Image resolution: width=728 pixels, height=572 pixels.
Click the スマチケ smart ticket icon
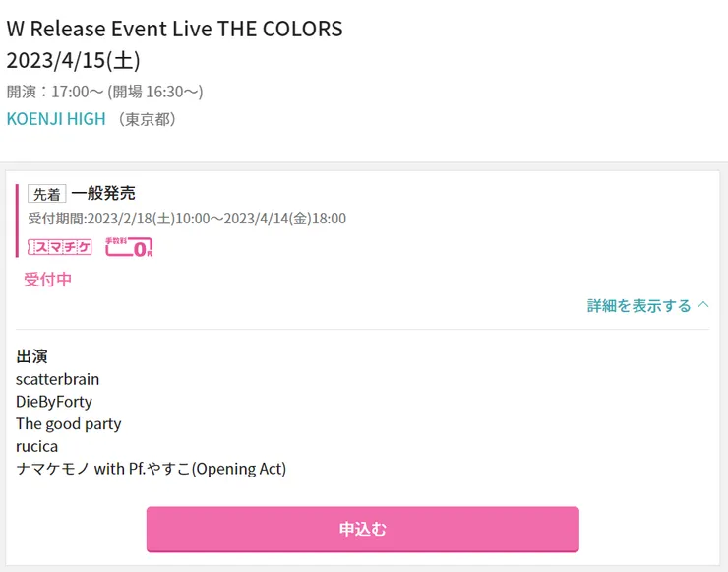[x=60, y=247]
